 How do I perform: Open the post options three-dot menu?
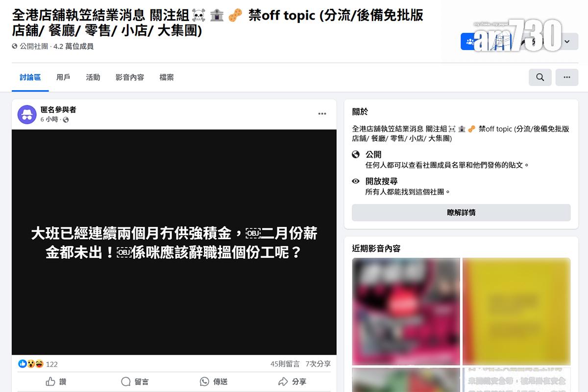click(x=322, y=114)
